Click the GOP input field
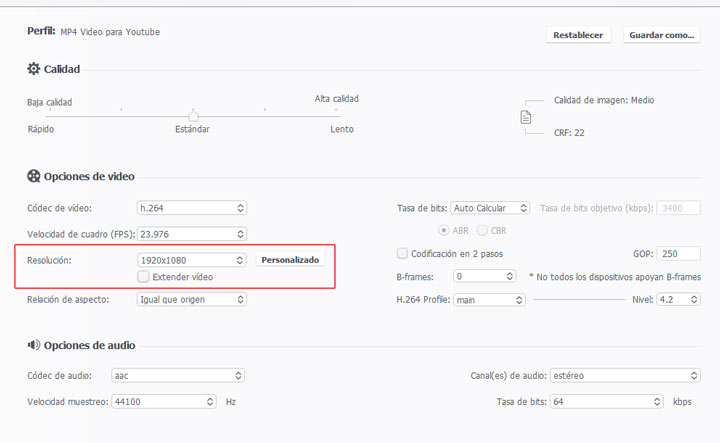This screenshot has width=720, height=443. pos(679,253)
